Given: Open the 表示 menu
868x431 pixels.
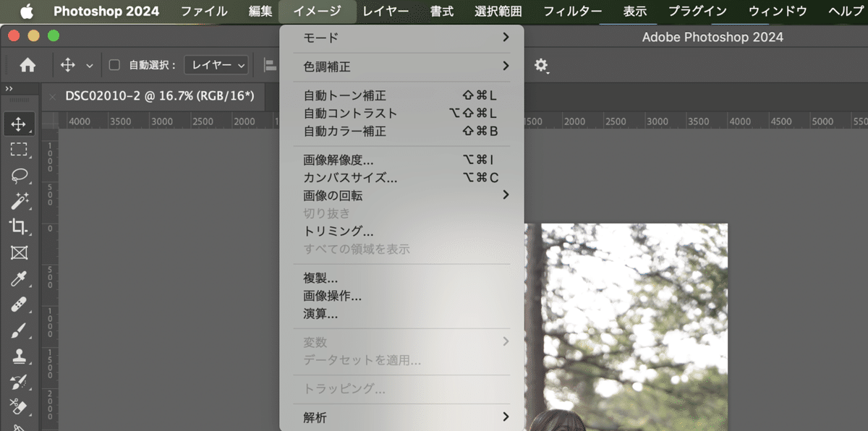Looking at the screenshot, I should [635, 11].
